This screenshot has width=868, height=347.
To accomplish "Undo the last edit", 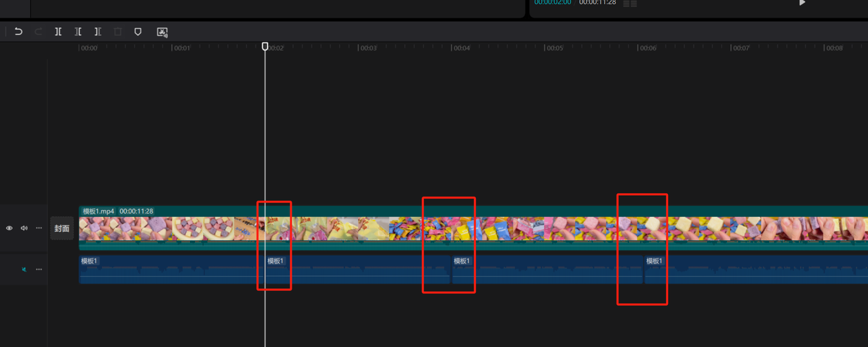I will [18, 32].
